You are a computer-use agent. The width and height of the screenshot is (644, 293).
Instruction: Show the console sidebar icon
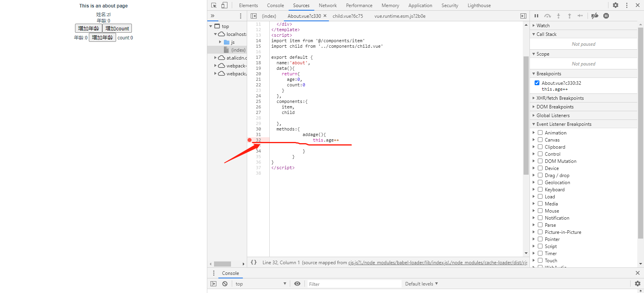214,284
